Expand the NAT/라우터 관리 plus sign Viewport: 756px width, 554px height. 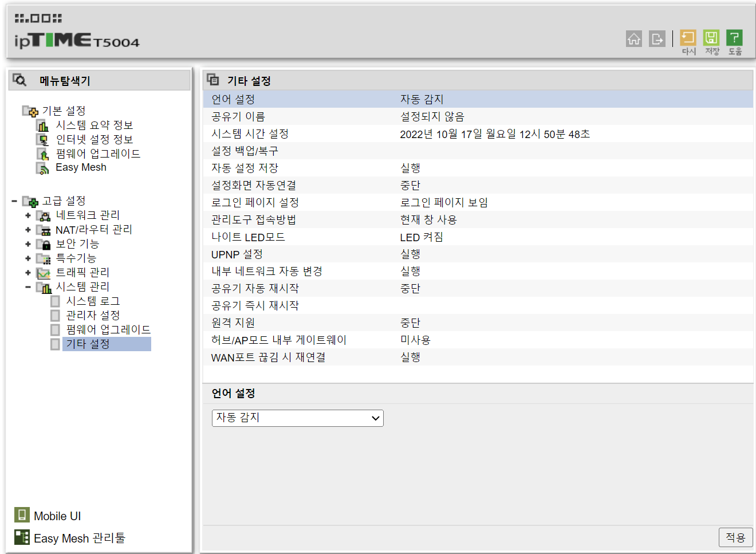[27, 230]
